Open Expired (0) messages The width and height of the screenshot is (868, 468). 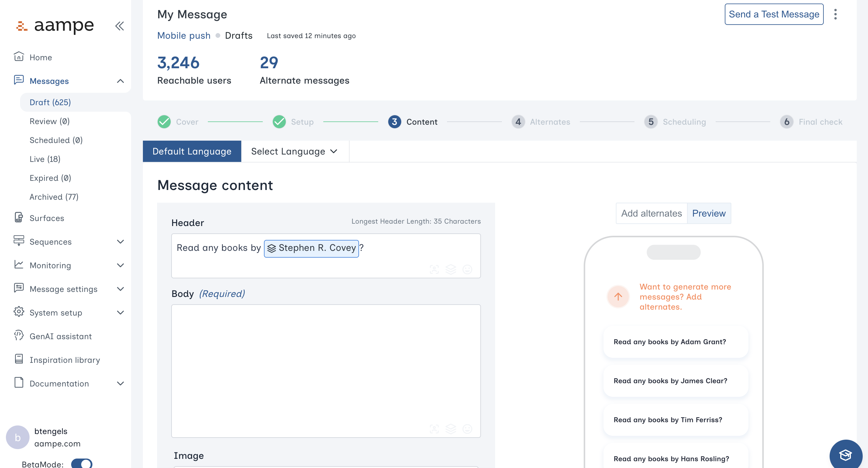click(50, 178)
